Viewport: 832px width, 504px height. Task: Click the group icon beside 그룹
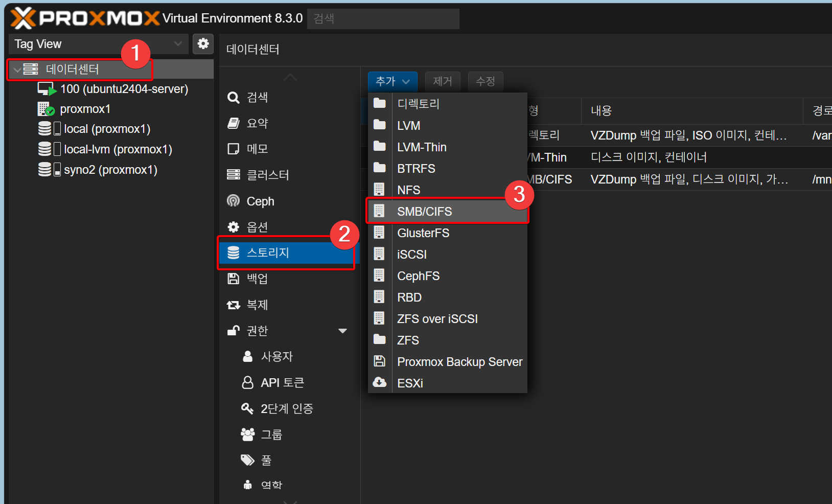[248, 434]
